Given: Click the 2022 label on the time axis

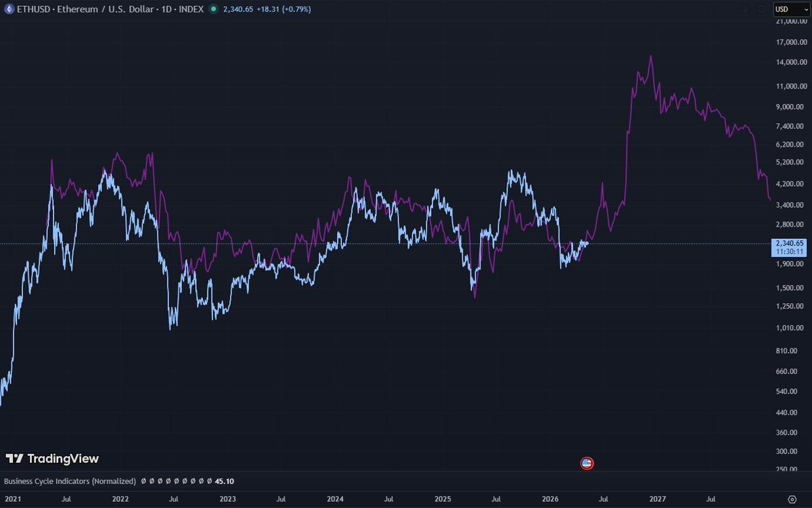Looking at the screenshot, I should (120, 500).
